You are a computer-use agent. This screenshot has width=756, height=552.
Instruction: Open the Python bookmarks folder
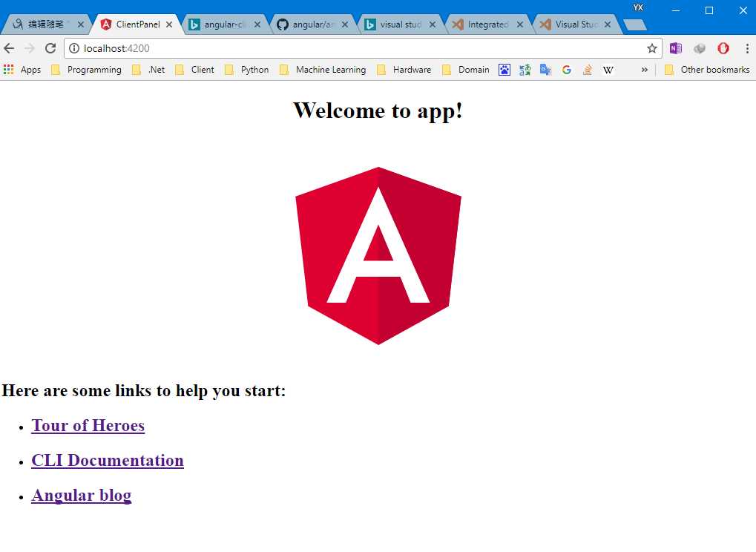point(247,70)
